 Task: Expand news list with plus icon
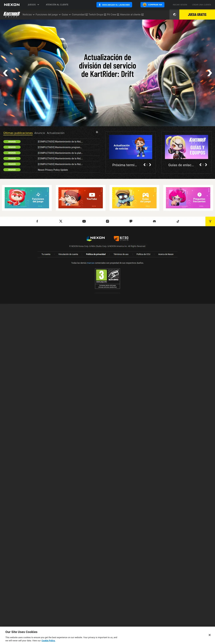(97, 132)
